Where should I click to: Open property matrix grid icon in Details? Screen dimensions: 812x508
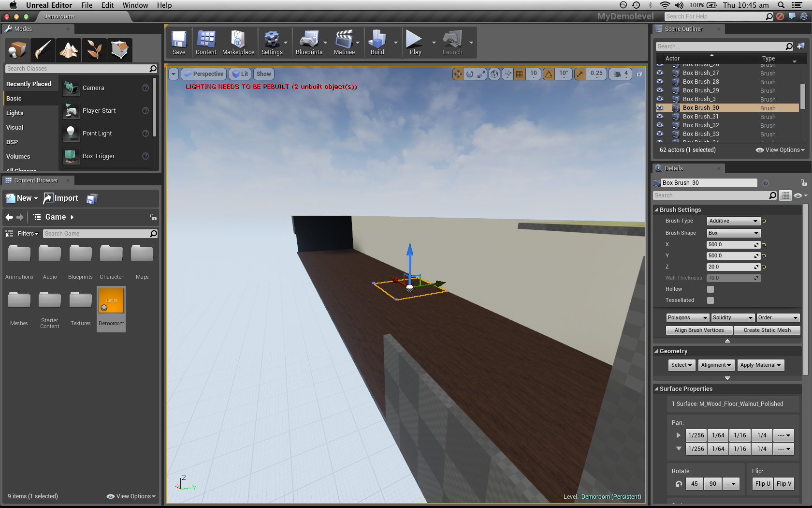[785, 195]
